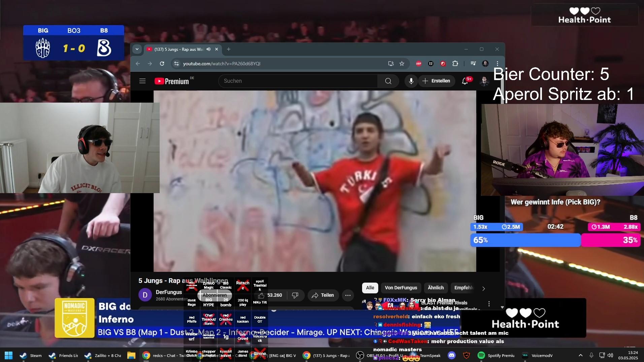This screenshot has width=644, height=362.
Task: Bookmark this page with the star icon
Action: pos(402,64)
